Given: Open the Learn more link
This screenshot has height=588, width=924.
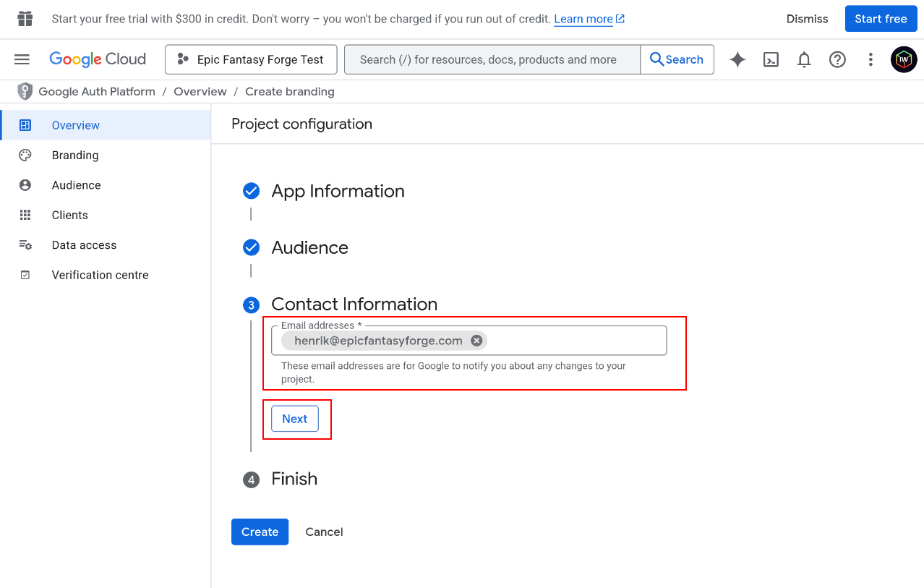Looking at the screenshot, I should click(583, 18).
